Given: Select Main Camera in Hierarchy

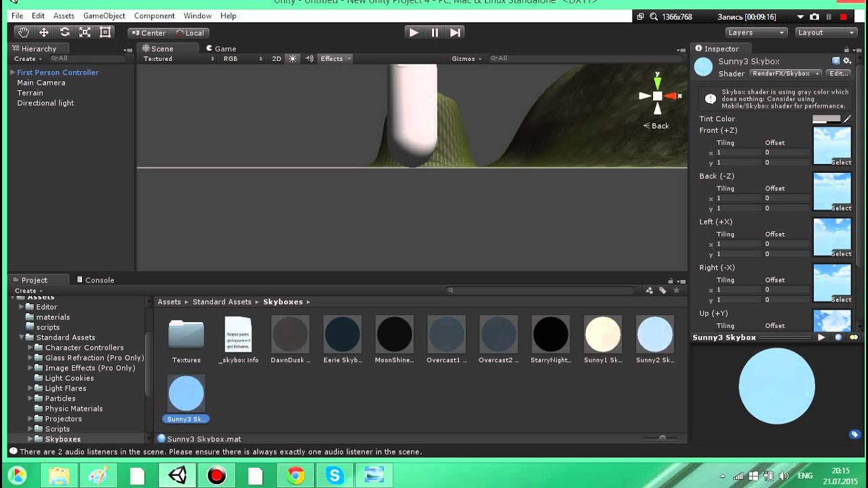Looking at the screenshot, I should (x=41, y=83).
